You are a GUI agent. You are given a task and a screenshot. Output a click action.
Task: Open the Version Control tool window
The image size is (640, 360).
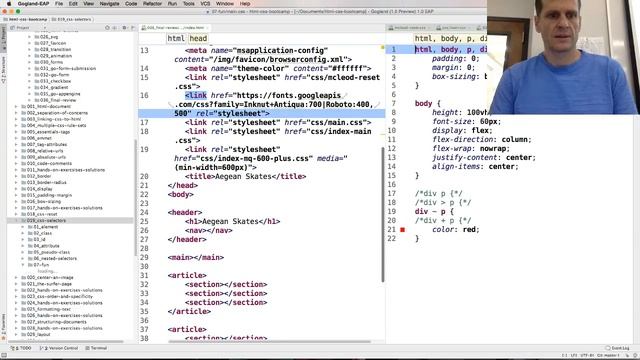tap(59, 348)
